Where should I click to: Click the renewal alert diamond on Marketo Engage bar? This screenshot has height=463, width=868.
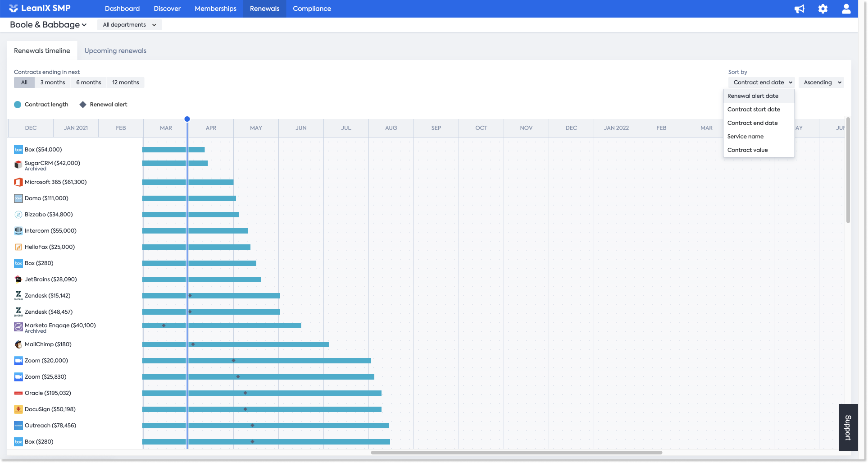[164, 325]
